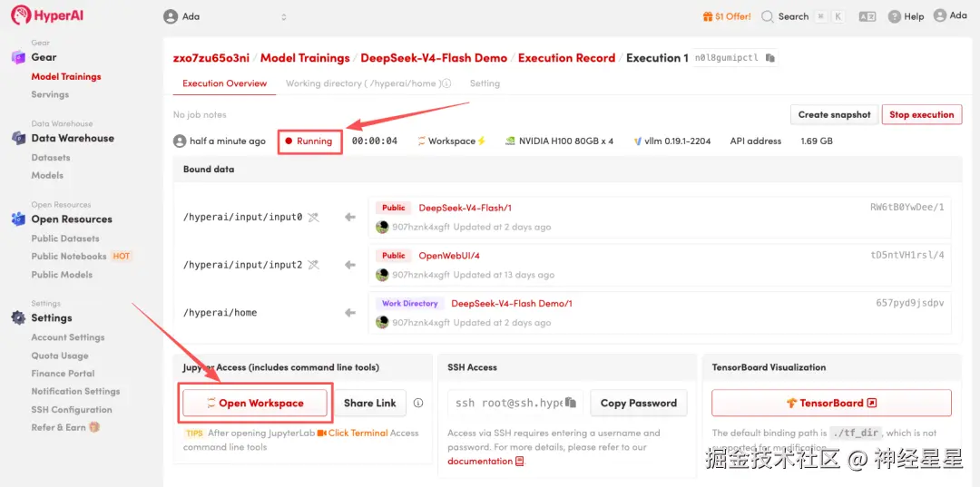Click zxo7zu65o3ni breadcrumb link

click(x=211, y=58)
